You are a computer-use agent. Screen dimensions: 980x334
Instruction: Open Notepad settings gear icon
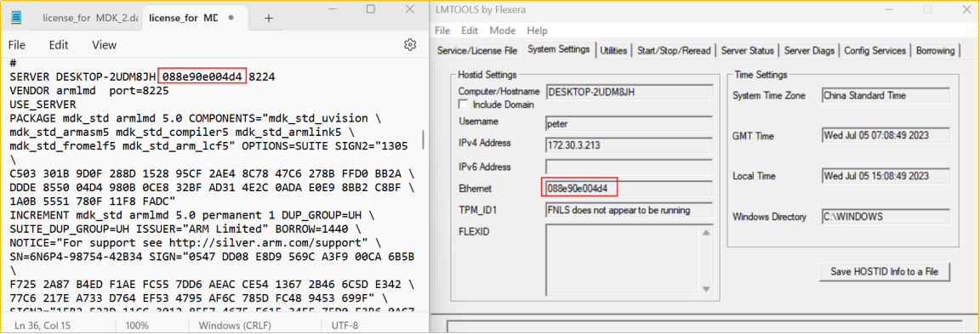point(410,44)
